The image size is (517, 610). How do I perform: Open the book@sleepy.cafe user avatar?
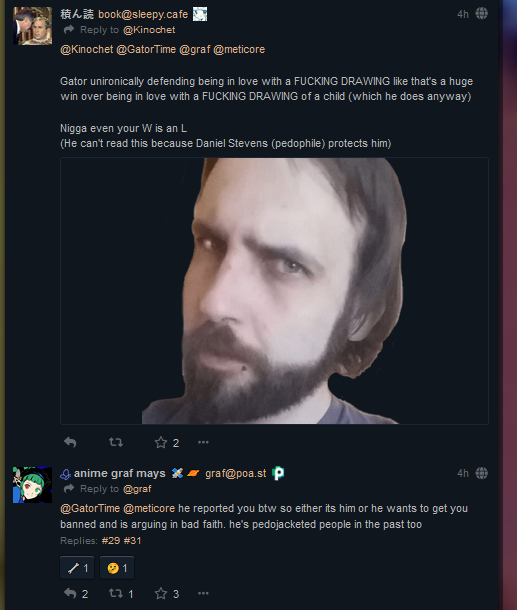[x=32, y=26]
